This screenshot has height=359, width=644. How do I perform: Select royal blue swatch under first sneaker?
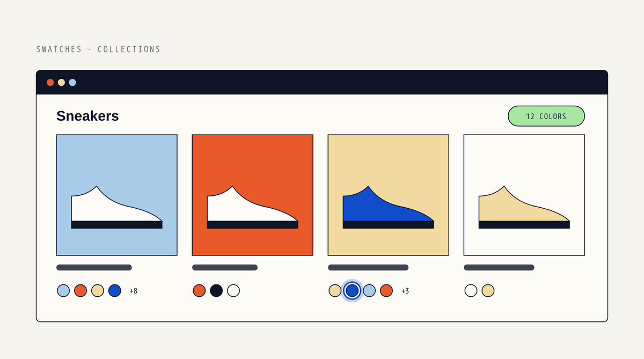[115, 291]
